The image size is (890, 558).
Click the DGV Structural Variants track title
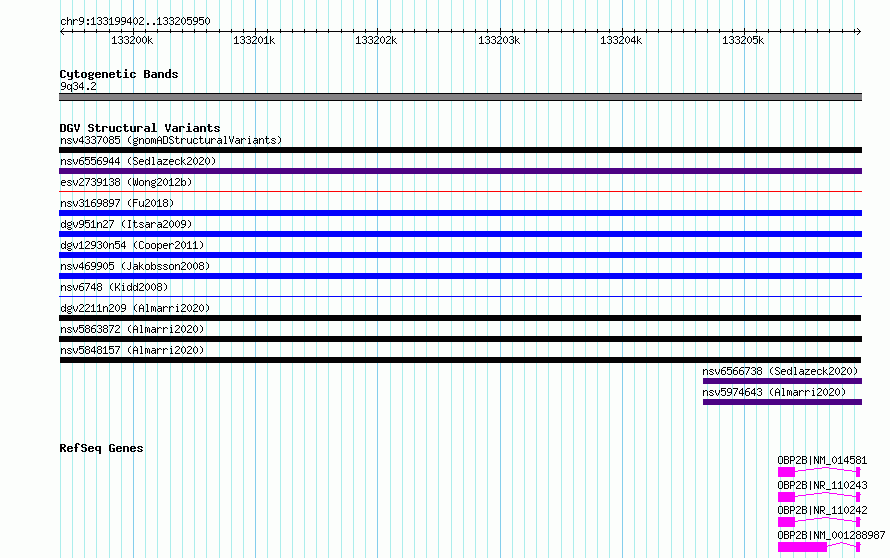(140, 128)
